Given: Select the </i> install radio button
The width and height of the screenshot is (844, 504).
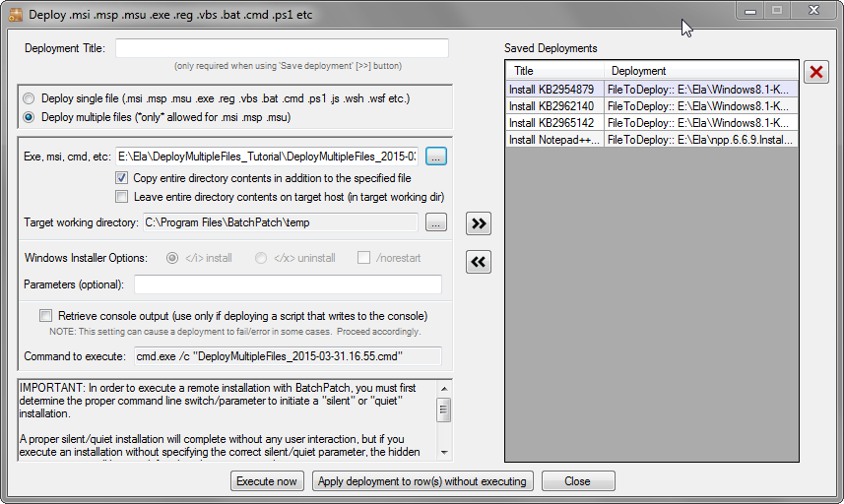Looking at the screenshot, I should click(x=172, y=258).
